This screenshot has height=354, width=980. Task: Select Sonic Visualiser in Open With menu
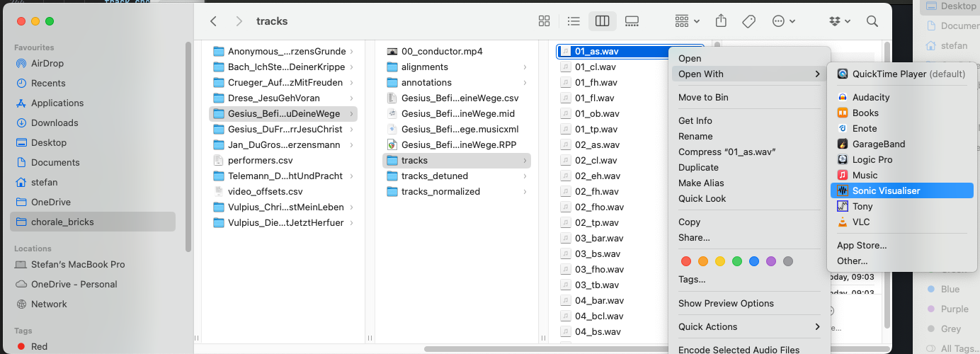[x=886, y=190]
